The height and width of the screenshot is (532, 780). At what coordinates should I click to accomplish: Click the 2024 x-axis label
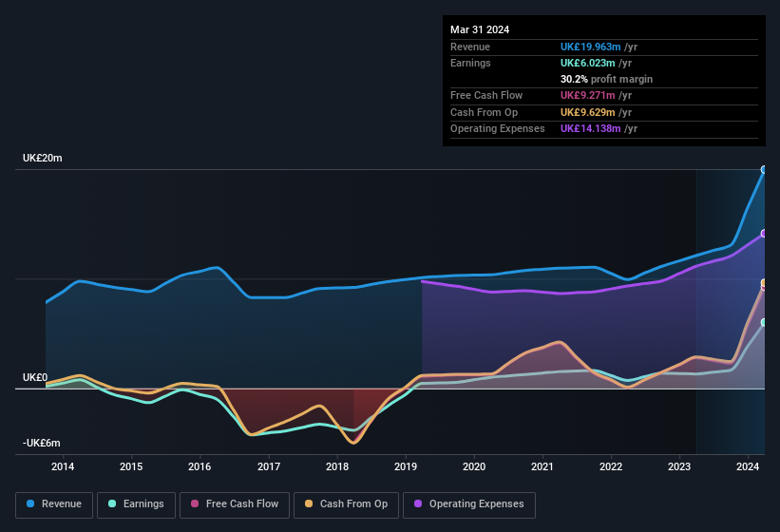(x=748, y=466)
